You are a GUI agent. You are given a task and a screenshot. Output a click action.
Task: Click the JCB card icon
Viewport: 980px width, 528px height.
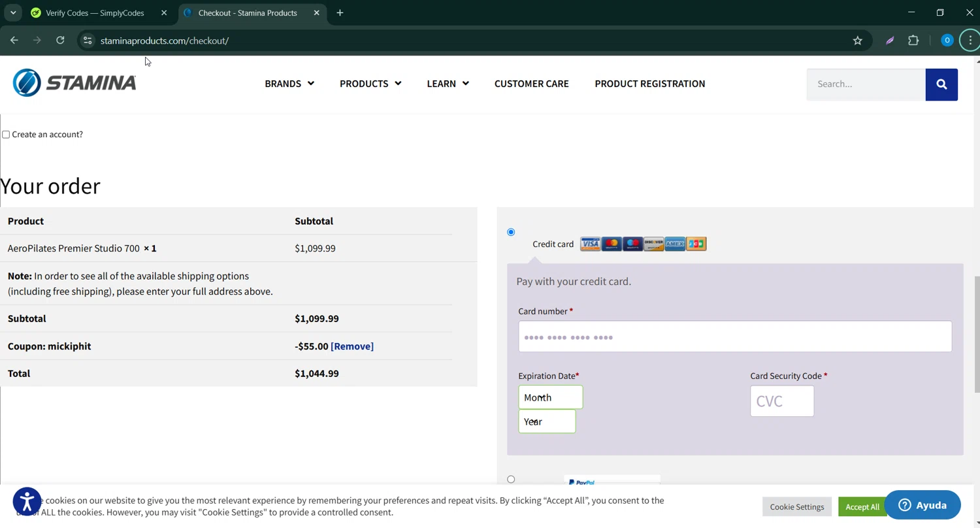[x=696, y=244]
